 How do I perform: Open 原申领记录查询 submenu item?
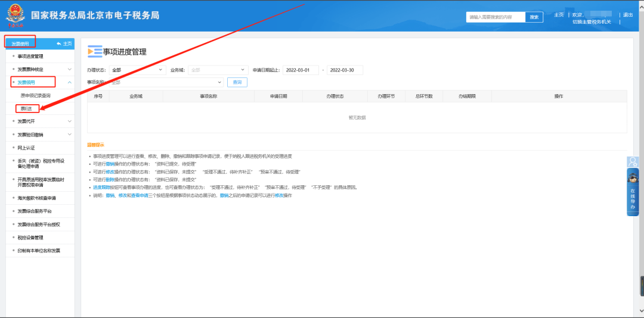(x=36, y=96)
